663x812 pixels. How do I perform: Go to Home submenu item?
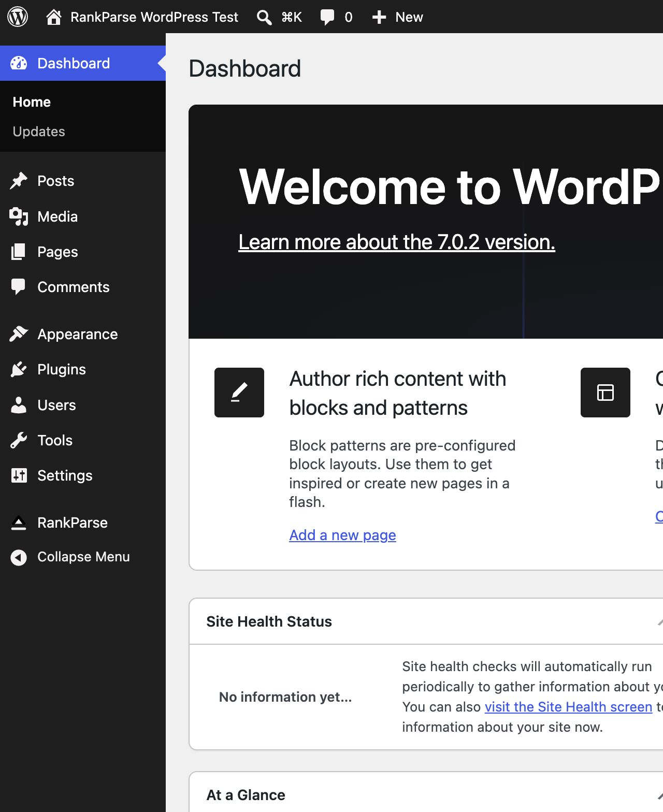(x=32, y=102)
